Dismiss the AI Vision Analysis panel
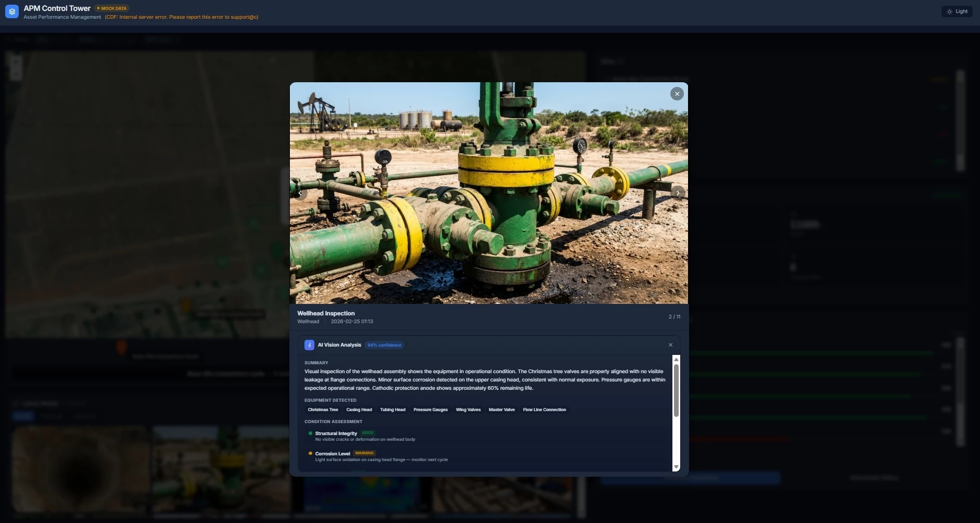 pos(670,345)
